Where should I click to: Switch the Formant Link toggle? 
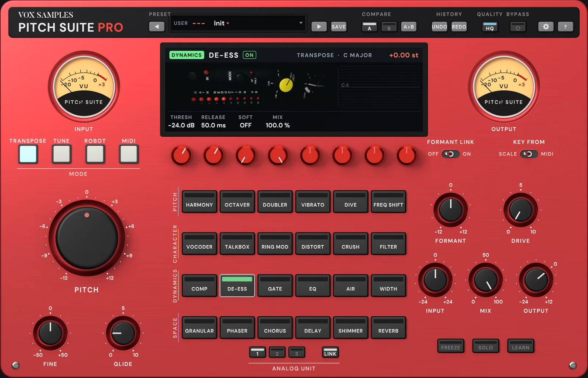[450, 154]
